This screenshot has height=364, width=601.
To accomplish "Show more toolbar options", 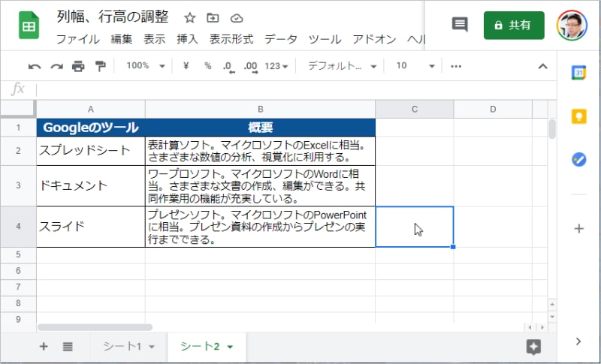I will click(x=456, y=66).
